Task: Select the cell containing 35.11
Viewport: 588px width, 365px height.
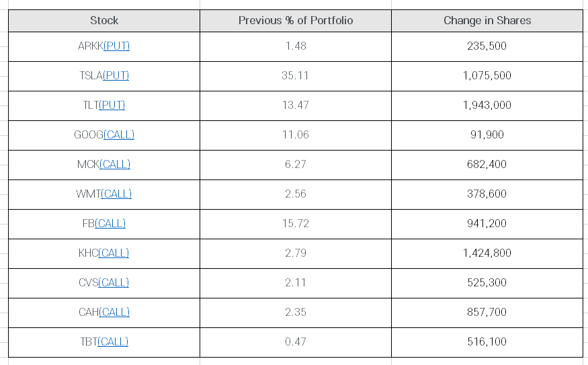Action: pos(296,76)
